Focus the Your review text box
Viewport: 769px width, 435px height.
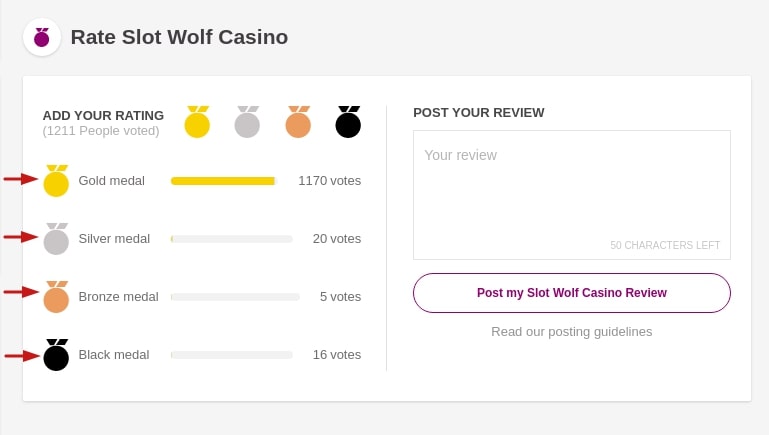(x=571, y=194)
